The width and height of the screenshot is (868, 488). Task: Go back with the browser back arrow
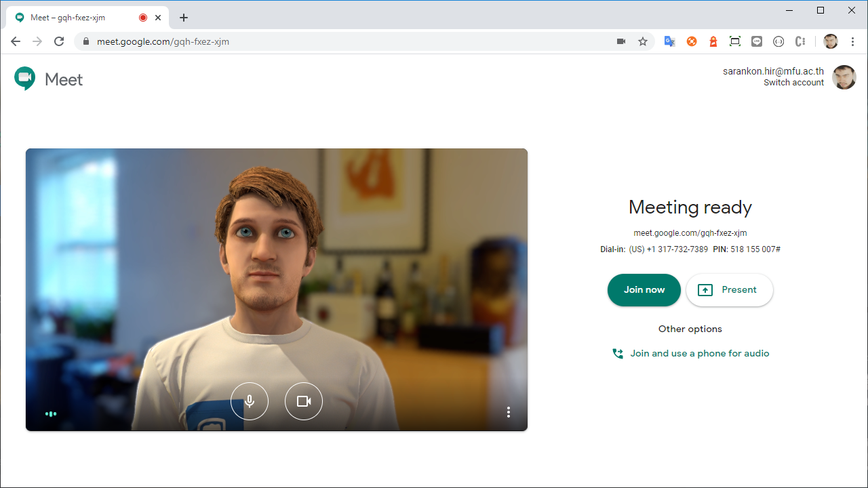click(16, 41)
